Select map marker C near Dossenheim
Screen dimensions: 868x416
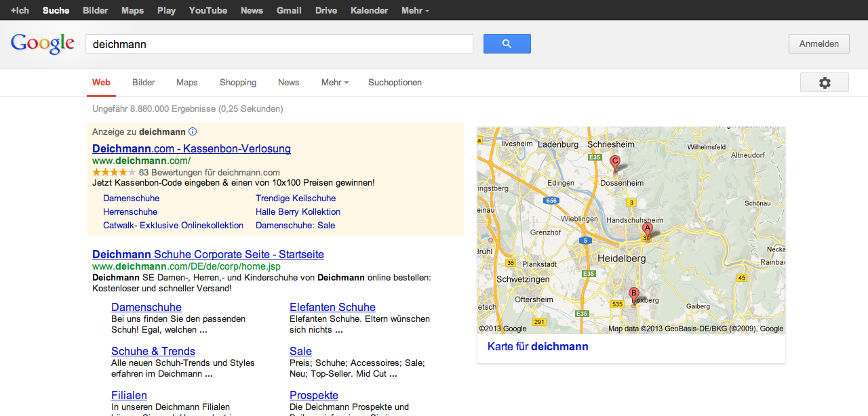pos(615,163)
